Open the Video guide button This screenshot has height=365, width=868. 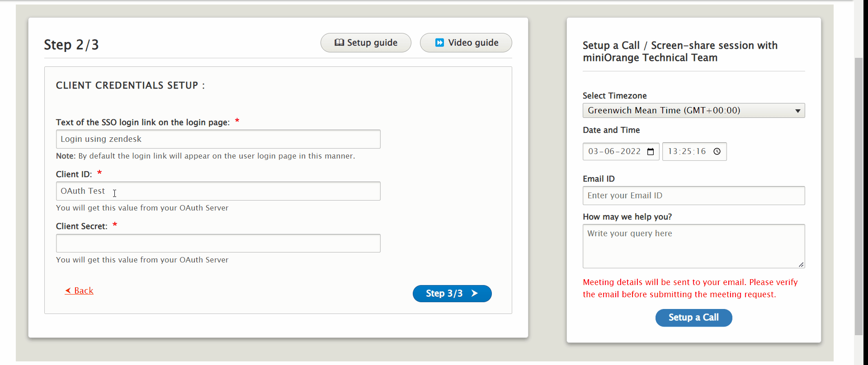pyautogui.click(x=466, y=42)
